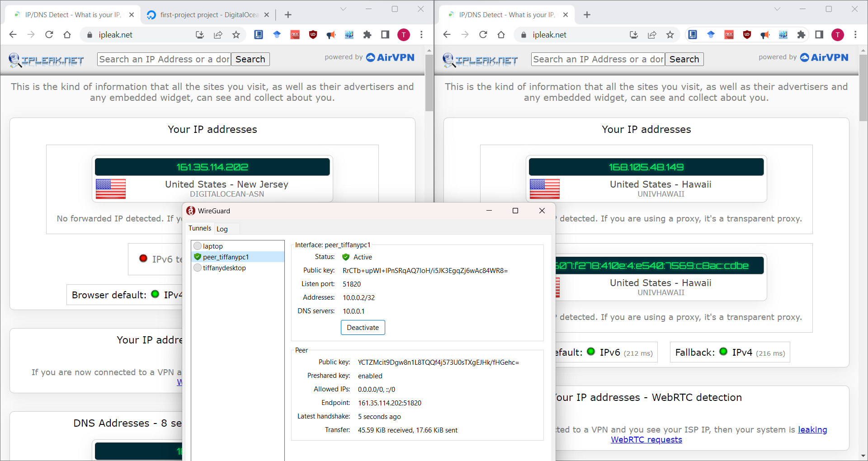Click the DNS servers value 10.0.0.1
This screenshot has width=868, height=461.
pyautogui.click(x=354, y=311)
